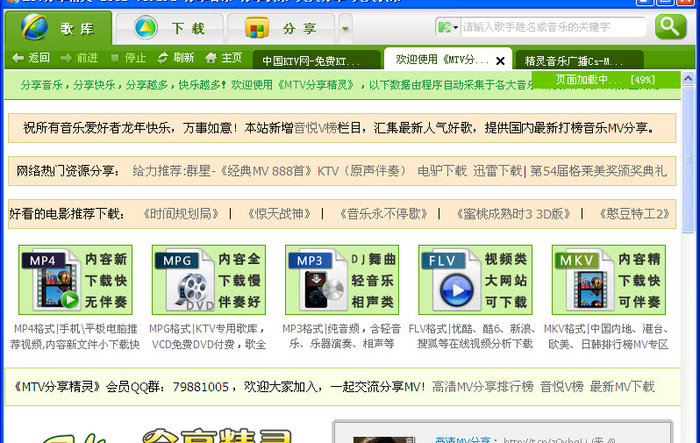Open the movie link 《惊天战神》
This screenshot has width=700, height=443.
pos(279,214)
